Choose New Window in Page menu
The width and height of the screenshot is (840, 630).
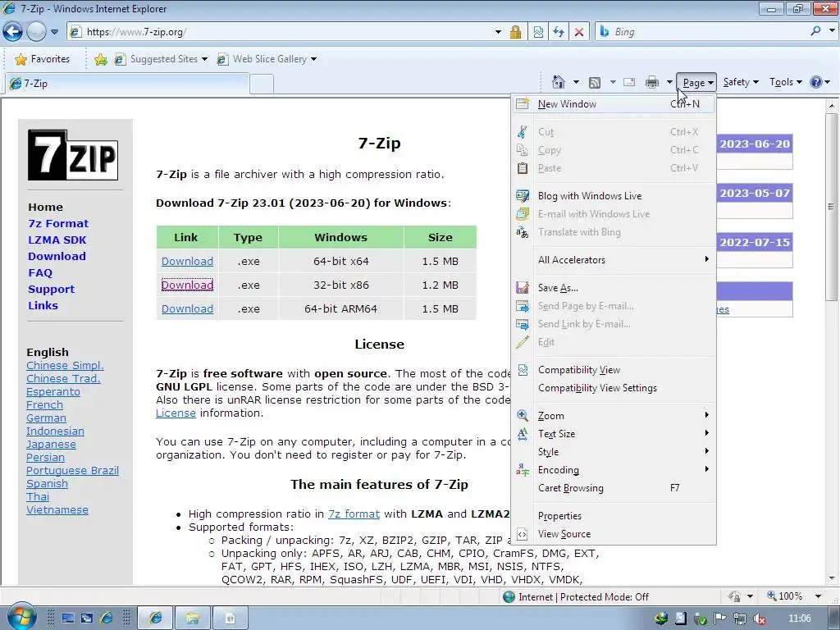(614, 104)
